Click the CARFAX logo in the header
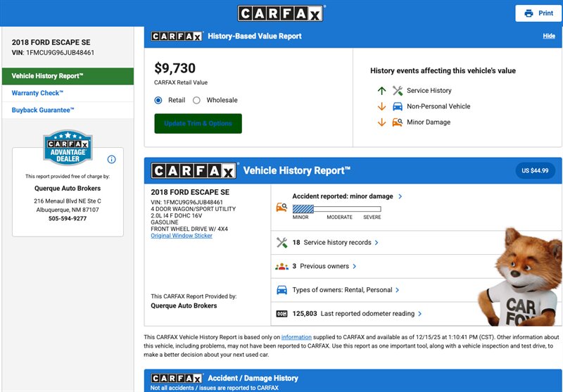563x392 pixels. click(281, 13)
